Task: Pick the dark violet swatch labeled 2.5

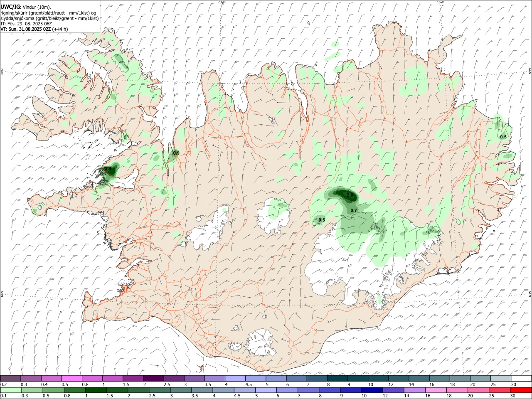Action: pyautogui.click(x=174, y=378)
